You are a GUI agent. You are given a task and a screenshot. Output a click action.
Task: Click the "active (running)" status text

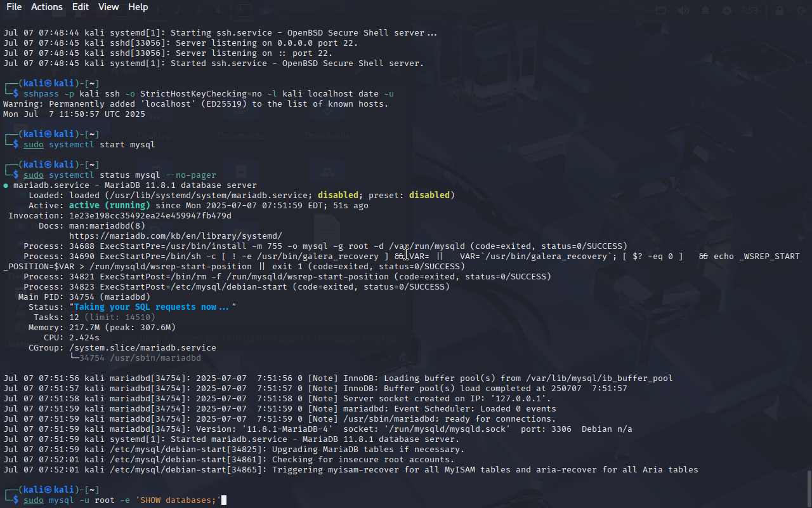click(x=110, y=206)
